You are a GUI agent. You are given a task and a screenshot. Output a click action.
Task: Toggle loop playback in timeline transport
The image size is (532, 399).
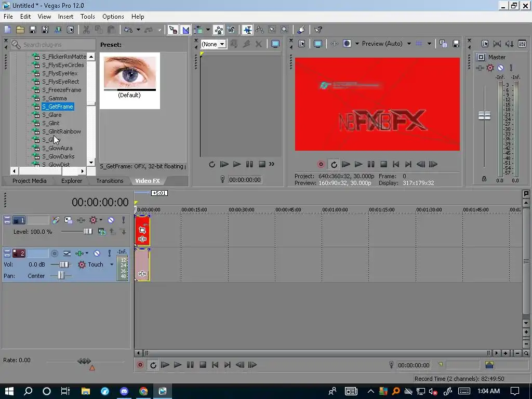pos(153,365)
